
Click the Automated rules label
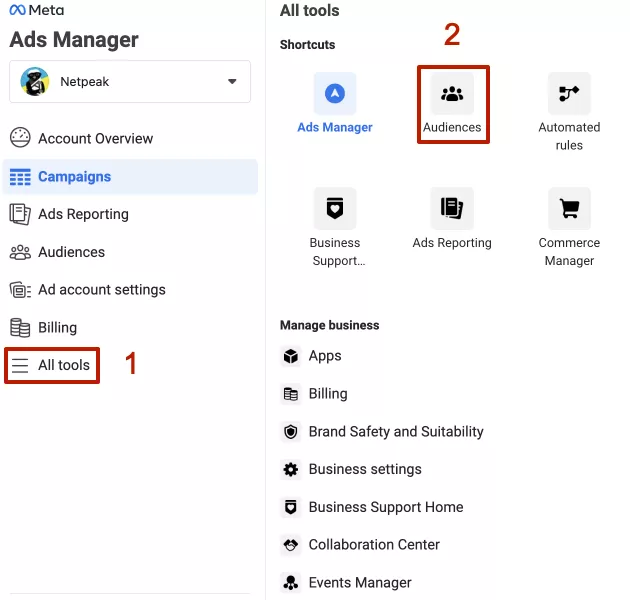click(569, 136)
